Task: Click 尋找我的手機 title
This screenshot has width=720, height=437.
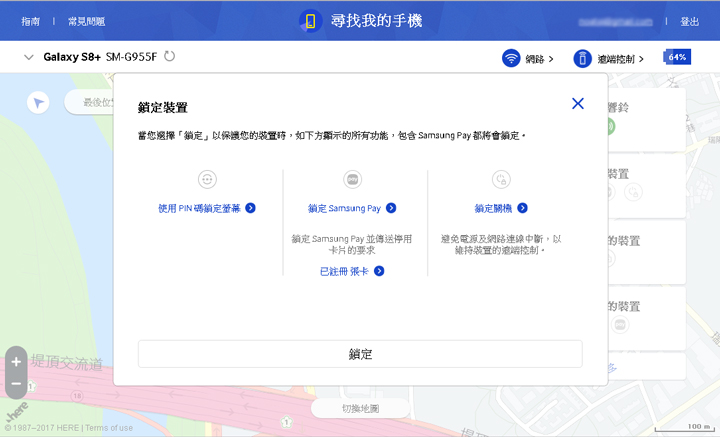Action: tap(376, 21)
